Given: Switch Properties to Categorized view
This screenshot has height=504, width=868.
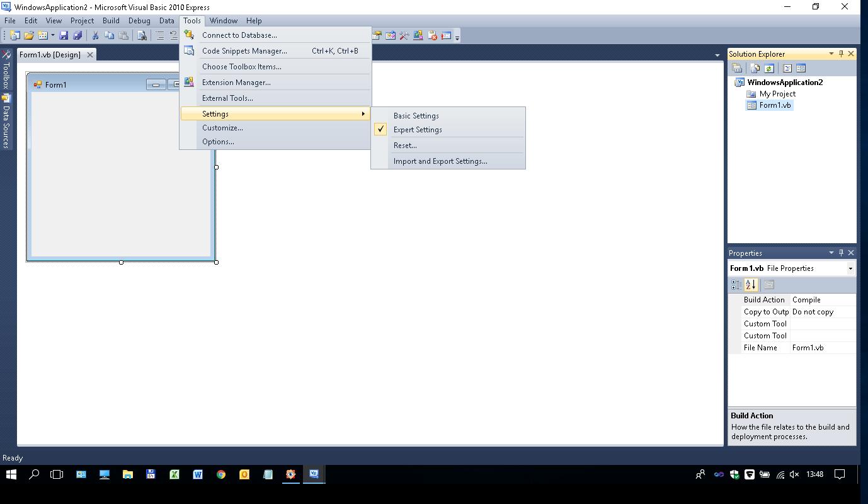Looking at the screenshot, I should point(736,285).
